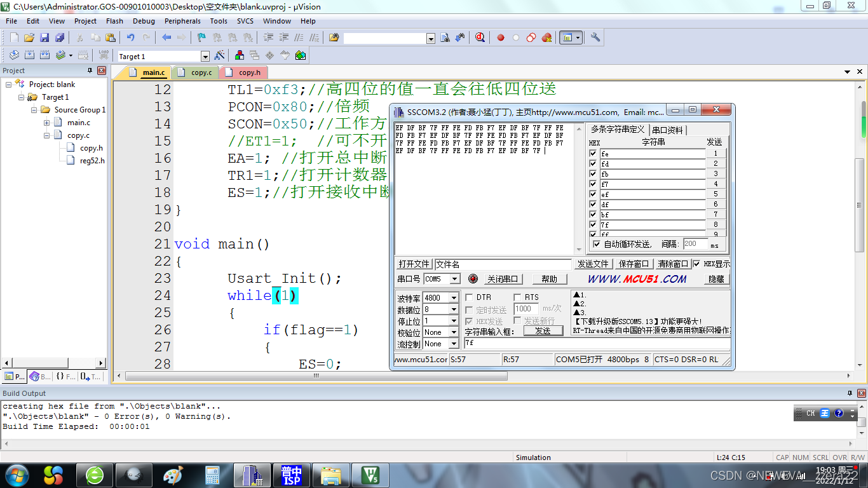Viewport: 868px width, 488px height.
Task: Start the debug session icon
Action: pyautogui.click(x=480, y=37)
